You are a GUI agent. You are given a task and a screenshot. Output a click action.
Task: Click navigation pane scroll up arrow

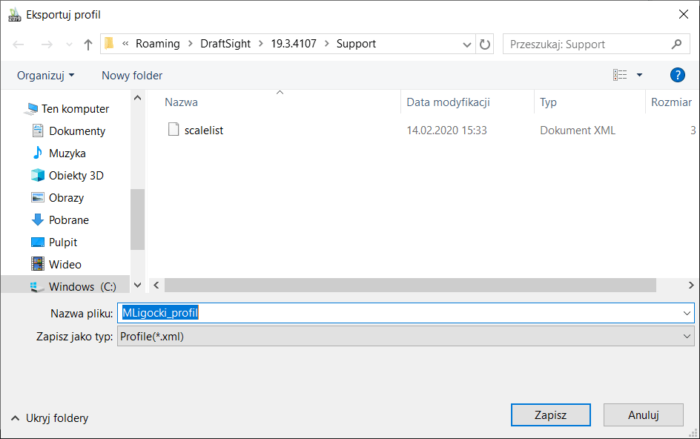tap(138, 98)
